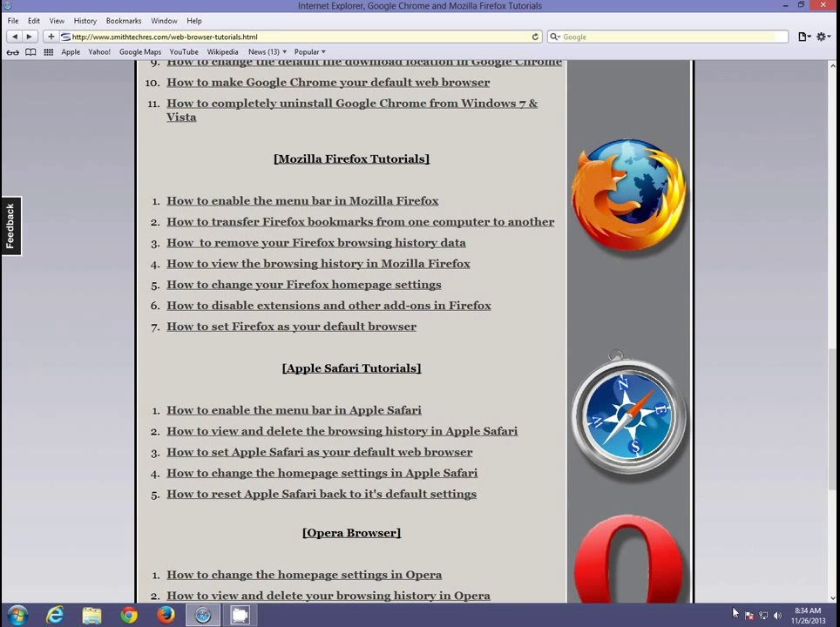Open "How to change the homepage settings in Opera"
The image size is (840, 627).
point(304,575)
